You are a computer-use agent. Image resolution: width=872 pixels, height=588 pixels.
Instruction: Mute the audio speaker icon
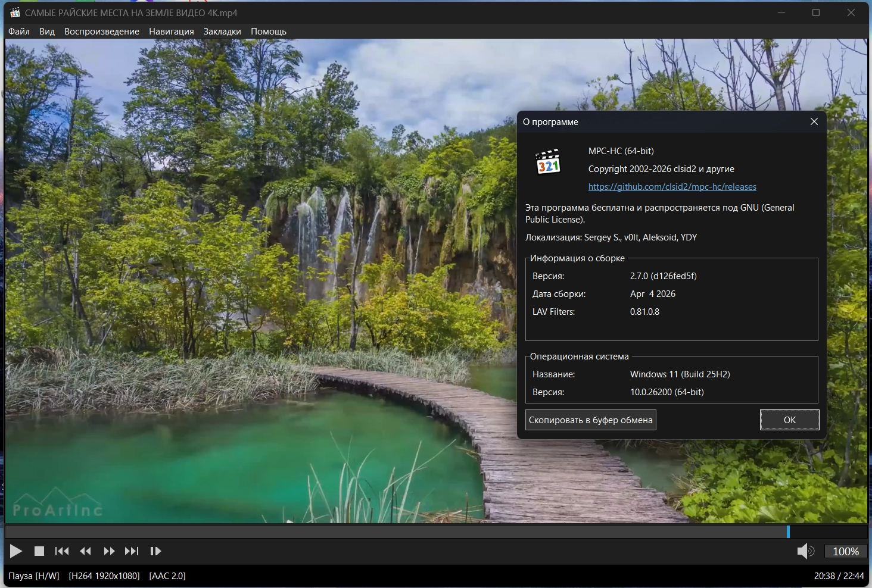click(805, 551)
